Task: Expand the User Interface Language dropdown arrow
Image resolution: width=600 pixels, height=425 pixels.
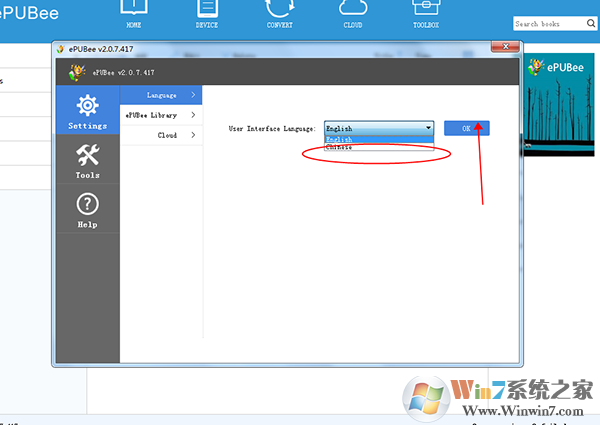Action: (428, 128)
